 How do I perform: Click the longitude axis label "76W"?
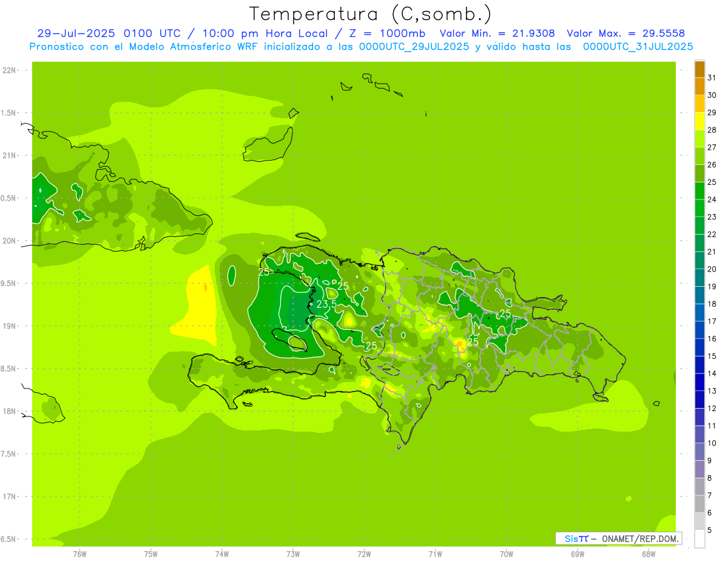[x=79, y=554]
